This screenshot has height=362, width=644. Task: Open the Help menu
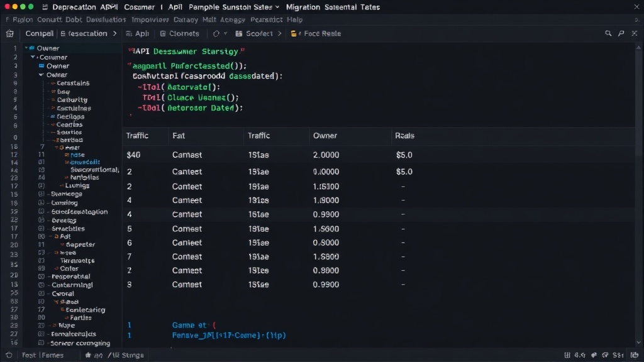click(294, 19)
